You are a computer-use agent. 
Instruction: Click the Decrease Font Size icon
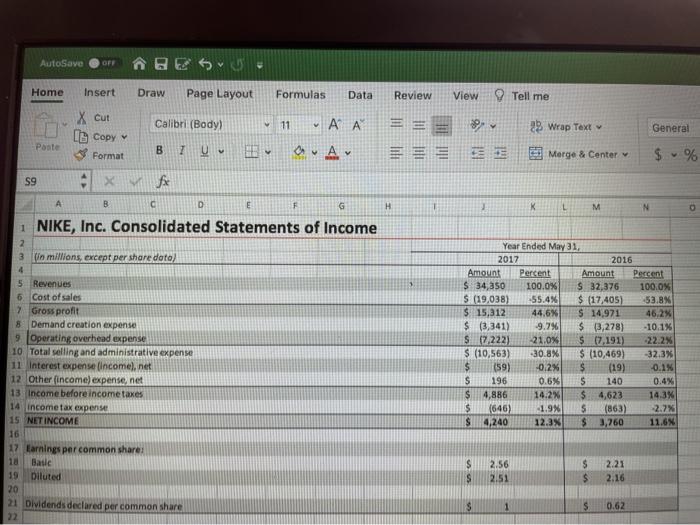coord(358,125)
